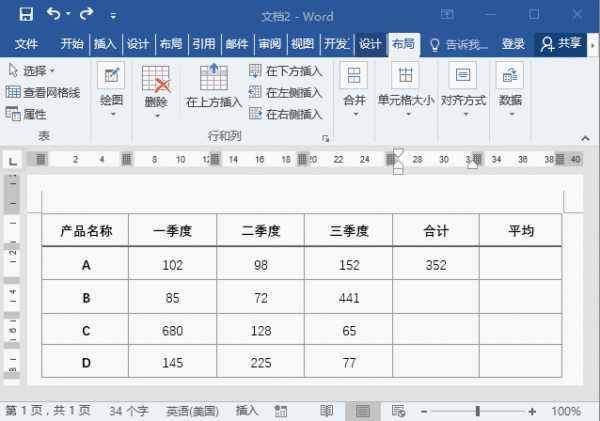Screen dimensions: 600x421
Task: Open the table tools 设计 tab
Action: click(x=370, y=44)
